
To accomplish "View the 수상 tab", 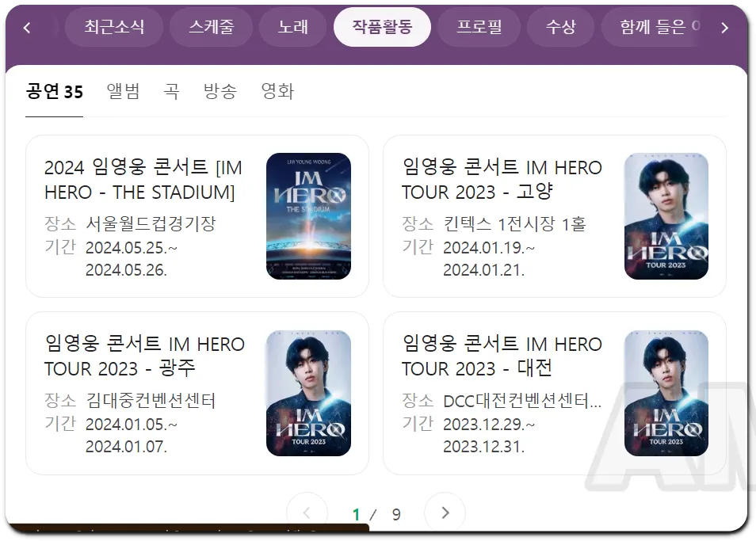I will pyautogui.click(x=560, y=27).
